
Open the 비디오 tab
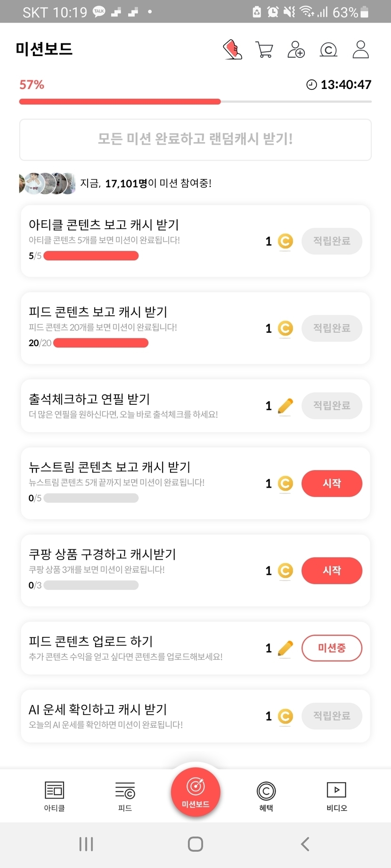point(336,796)
